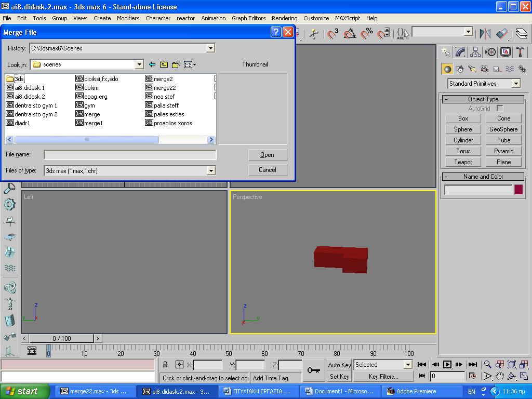Image resolution: width=532 pixels, height=399 pixels.
Task: Select Cameras category icon
Action: click(485, 69)
